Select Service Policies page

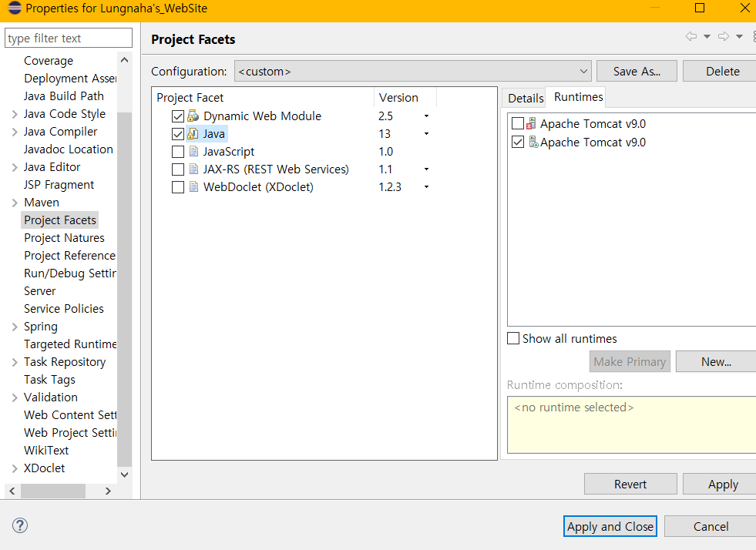coord(64,308)
